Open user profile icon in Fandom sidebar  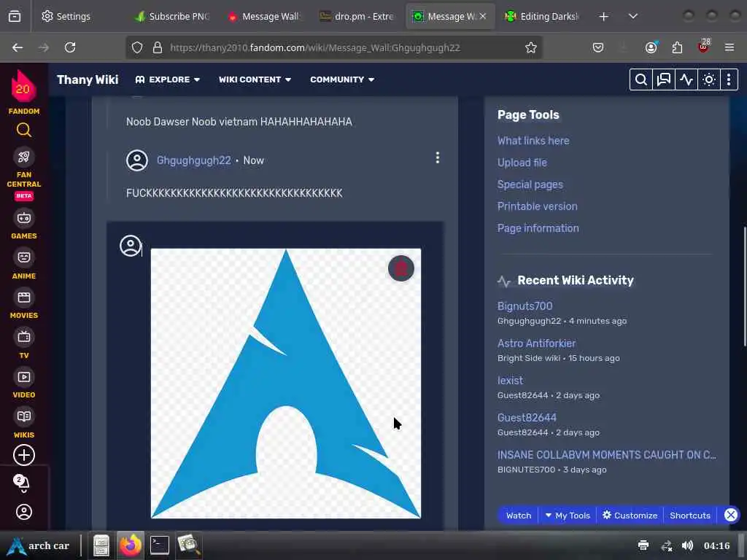pyautogui.click(x=24, y=512)
